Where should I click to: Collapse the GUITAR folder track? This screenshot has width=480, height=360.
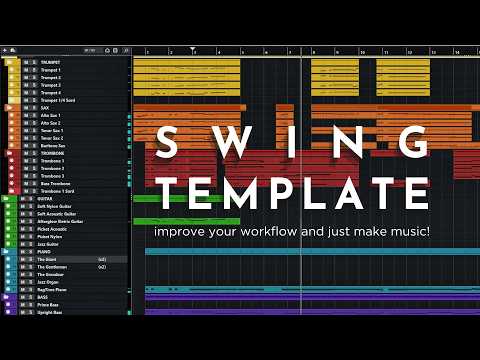pyautogui.click(x=6, y=199)
